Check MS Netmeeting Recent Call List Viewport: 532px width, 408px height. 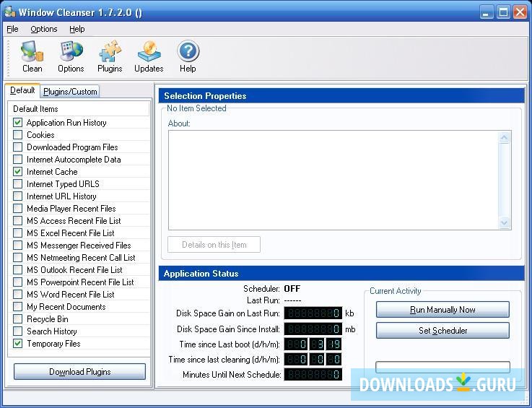click(17, 258)
